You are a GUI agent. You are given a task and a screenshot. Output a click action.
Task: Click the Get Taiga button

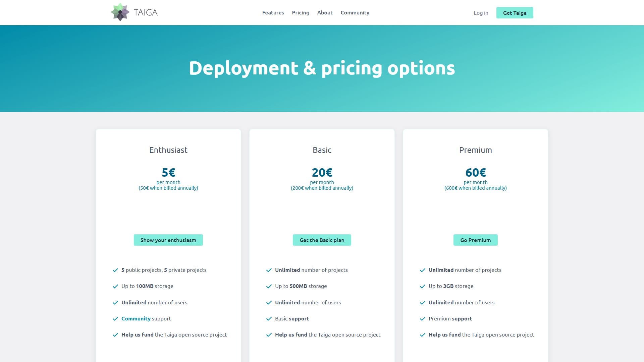515,13
